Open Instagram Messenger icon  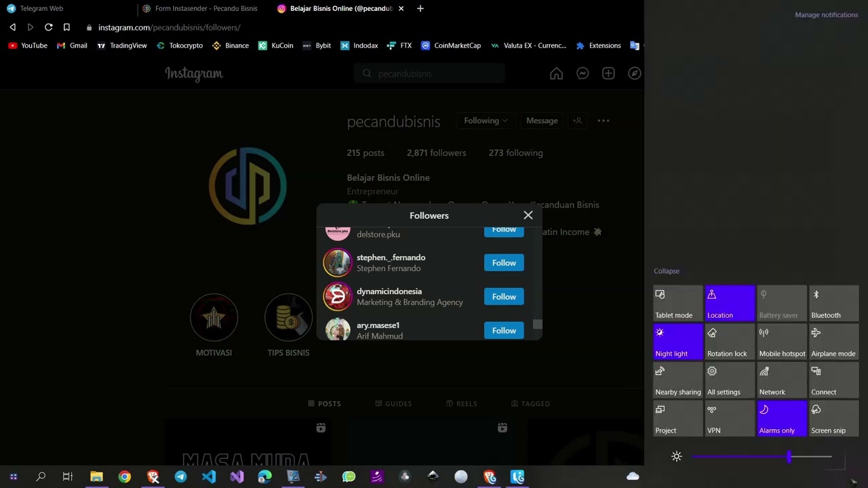point(583,73)
